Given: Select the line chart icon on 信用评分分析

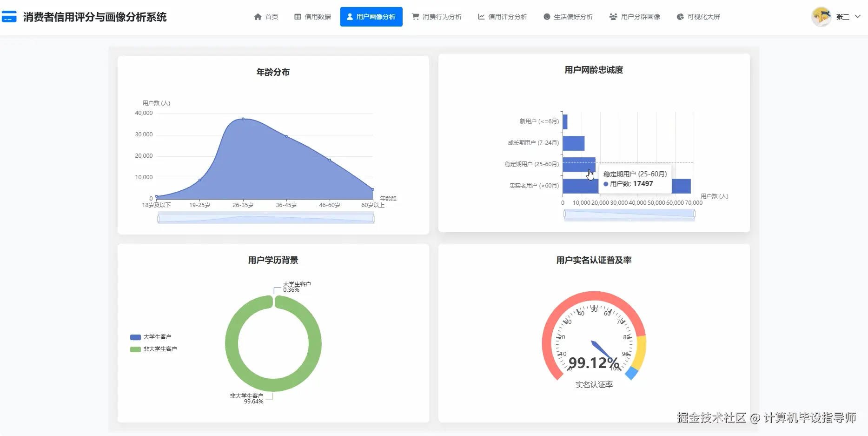Looking at the screenshot, I should tap(480, 16).
